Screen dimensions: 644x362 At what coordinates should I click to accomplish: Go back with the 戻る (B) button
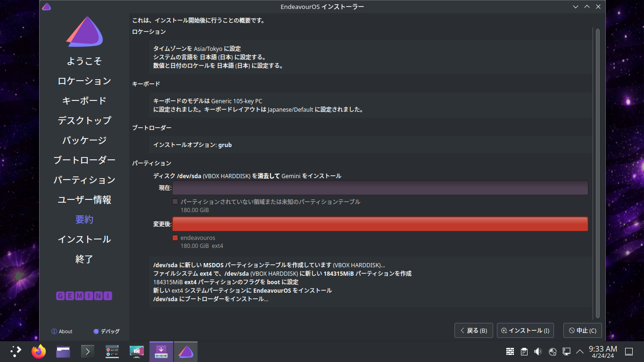[474, 330]
